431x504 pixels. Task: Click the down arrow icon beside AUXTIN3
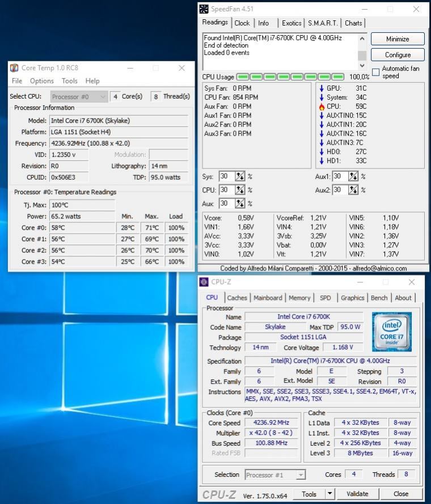click(322, 142)
